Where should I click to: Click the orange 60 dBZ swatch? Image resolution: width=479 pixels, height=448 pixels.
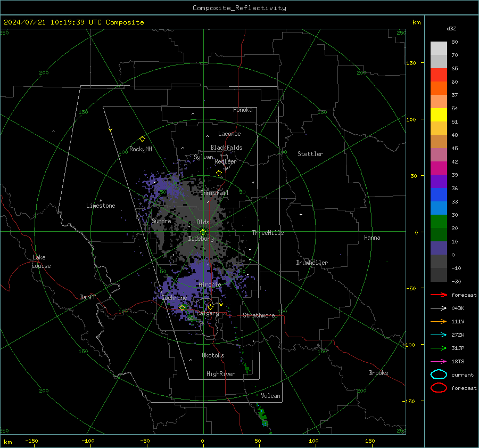pyautogui.click(x=439, y=88)
